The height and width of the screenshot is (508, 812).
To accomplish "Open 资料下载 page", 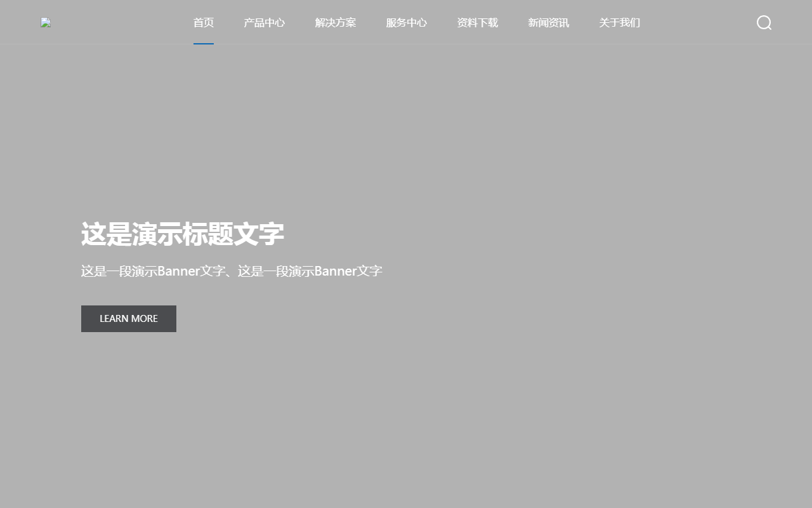I will click(x=478, y=23).
